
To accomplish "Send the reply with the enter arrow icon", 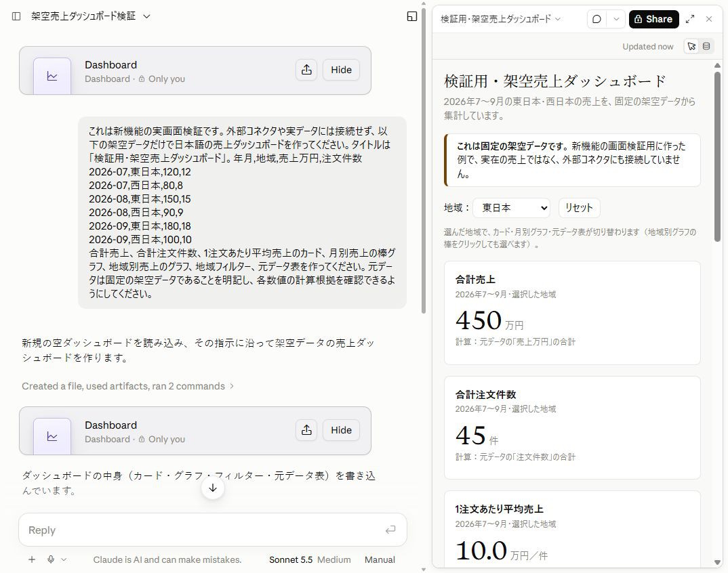I will pyautogui.click(x=390, y=530).
